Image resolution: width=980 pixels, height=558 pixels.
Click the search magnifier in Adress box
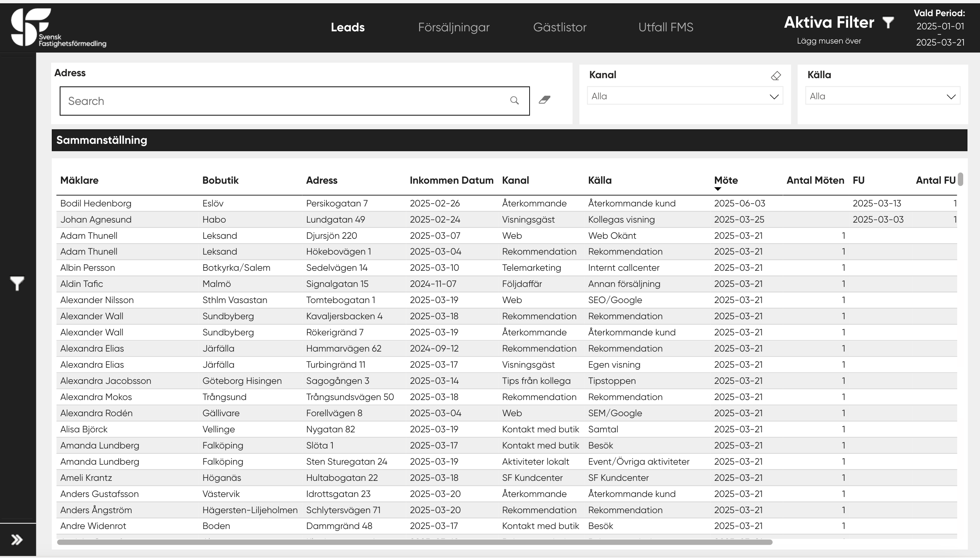pos(514,101)
